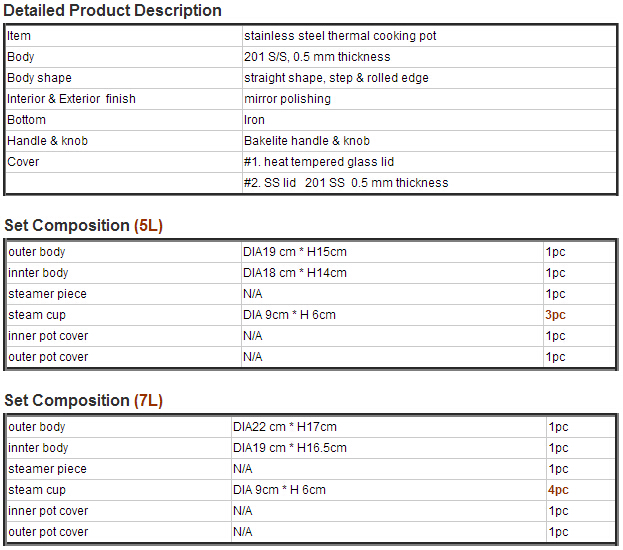
Task: Select the Bottom row Iron value
Action: click(x=429, y=120)
